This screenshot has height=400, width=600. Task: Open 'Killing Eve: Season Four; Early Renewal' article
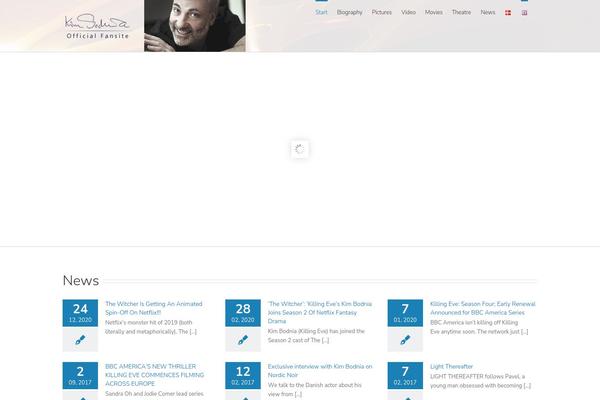click(x=483, y=308)
